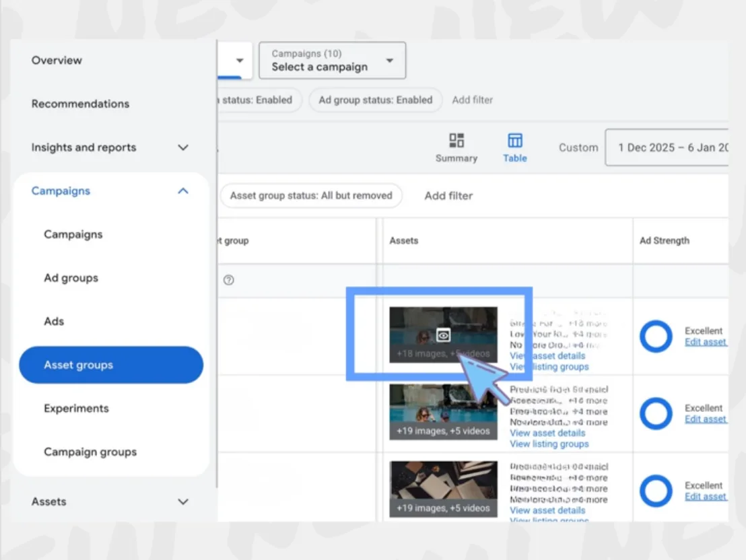
Task: Click Edit asset in the sunglasses thumbnail row
Action: coord(706,419)
